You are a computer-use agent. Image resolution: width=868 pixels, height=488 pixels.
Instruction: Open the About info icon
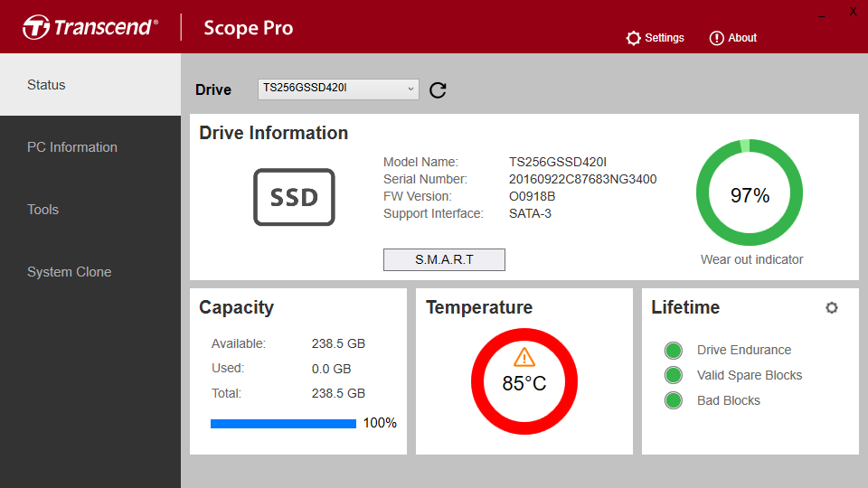tap(716, 38)
